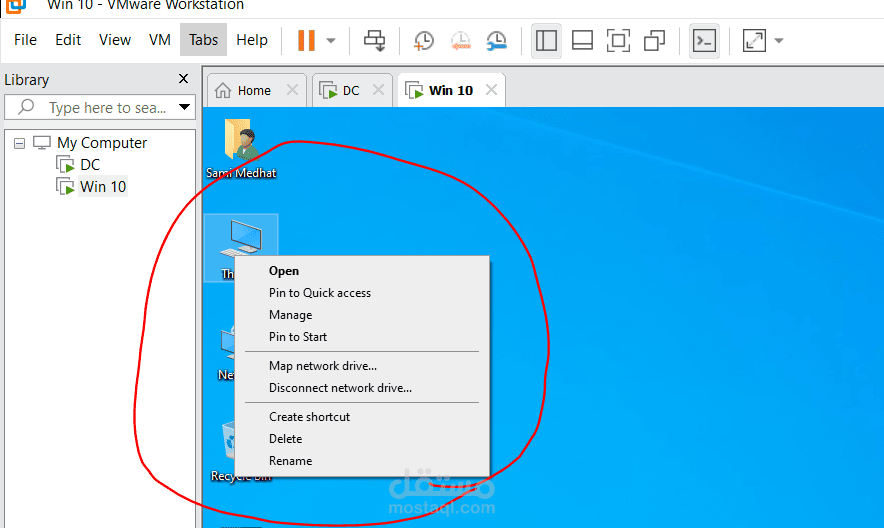Screen dimensions: 884x528
Task: Choose Map network drive
Action: (x=362, y=366)
